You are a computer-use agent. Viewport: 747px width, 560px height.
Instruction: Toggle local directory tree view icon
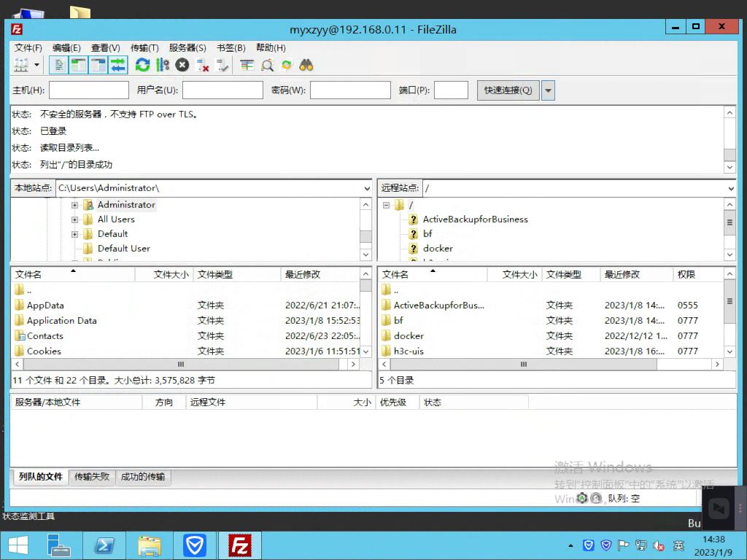pyautogui.click(x=78, y=65)
